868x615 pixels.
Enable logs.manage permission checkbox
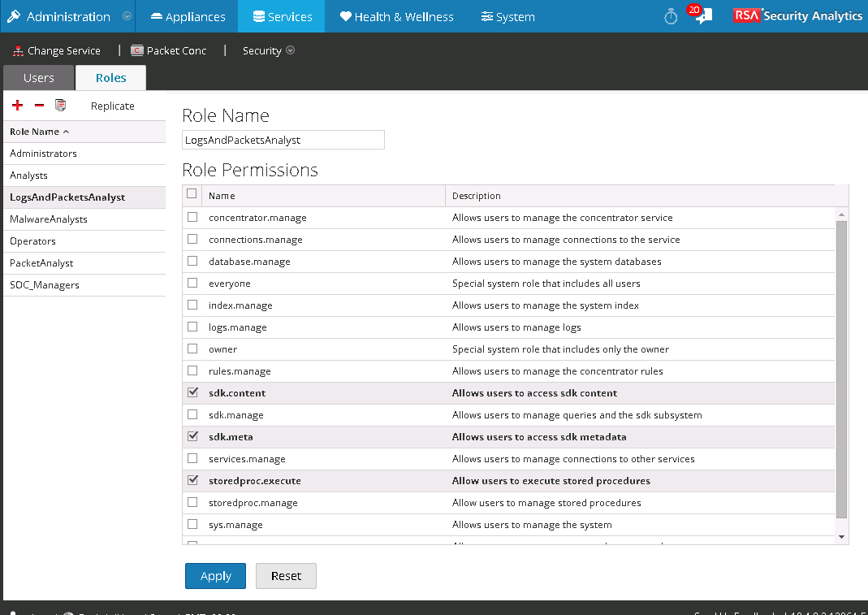pos(192,327)
